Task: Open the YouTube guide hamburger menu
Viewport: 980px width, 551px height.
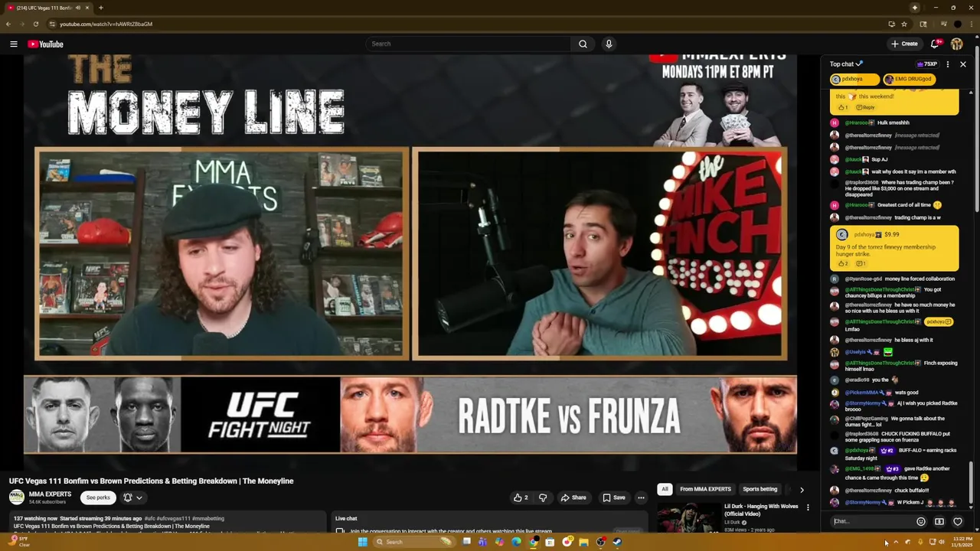Action: point(13,44)
